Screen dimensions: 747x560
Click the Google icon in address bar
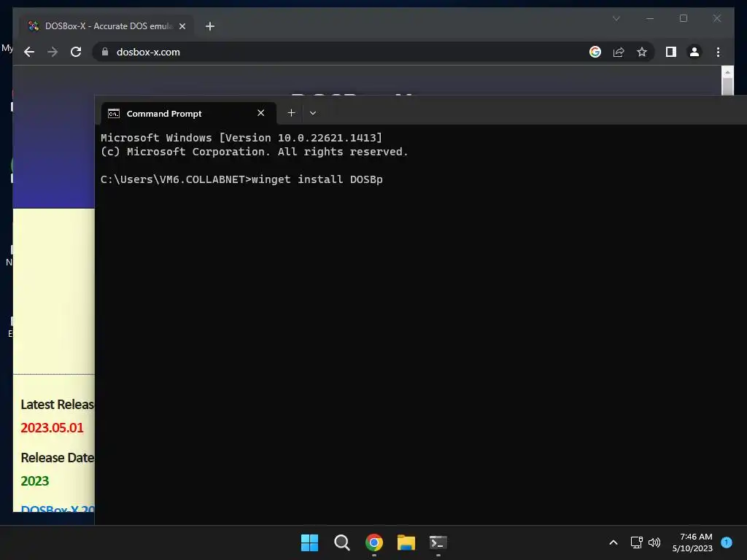point(595,52)
